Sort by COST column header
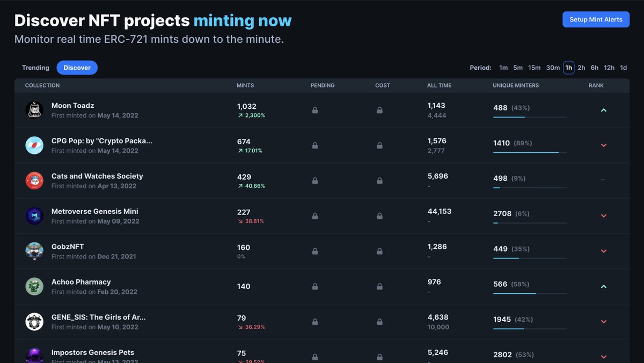 383,85
